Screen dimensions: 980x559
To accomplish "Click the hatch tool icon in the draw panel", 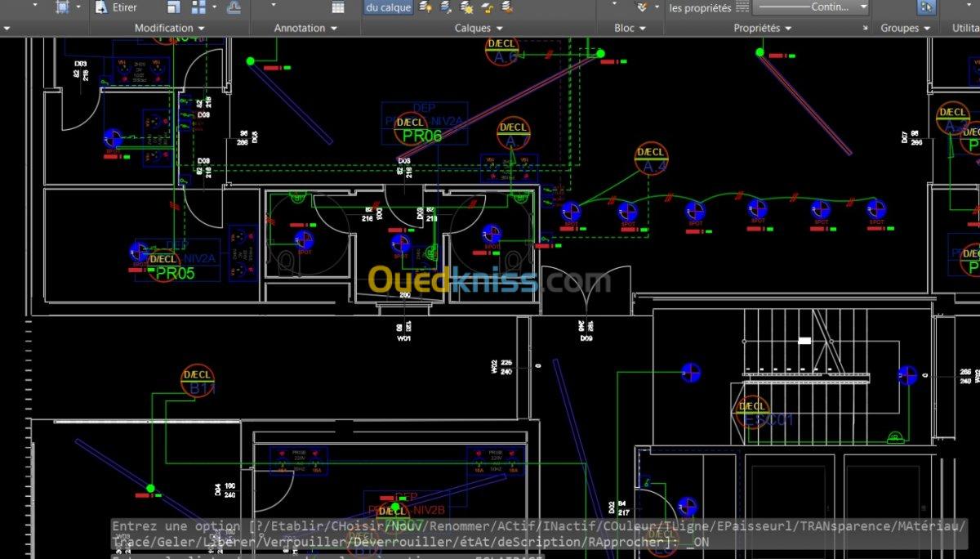I will click(x=62, y=7).
